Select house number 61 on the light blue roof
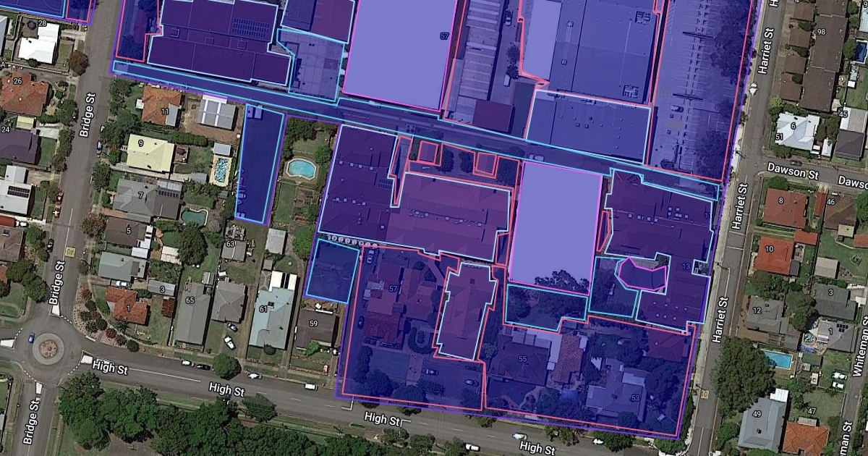Image resolution: width=868 pixels, height=456 pixels. coord(263,309)
